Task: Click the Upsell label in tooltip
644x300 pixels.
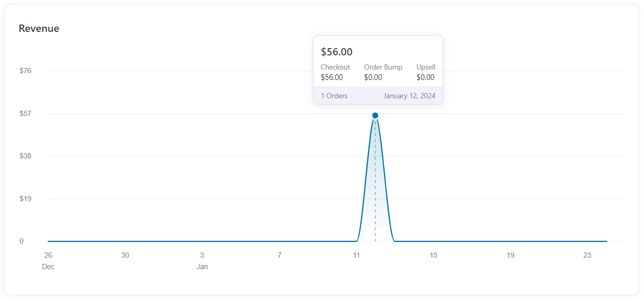Action: click(426, 67)
